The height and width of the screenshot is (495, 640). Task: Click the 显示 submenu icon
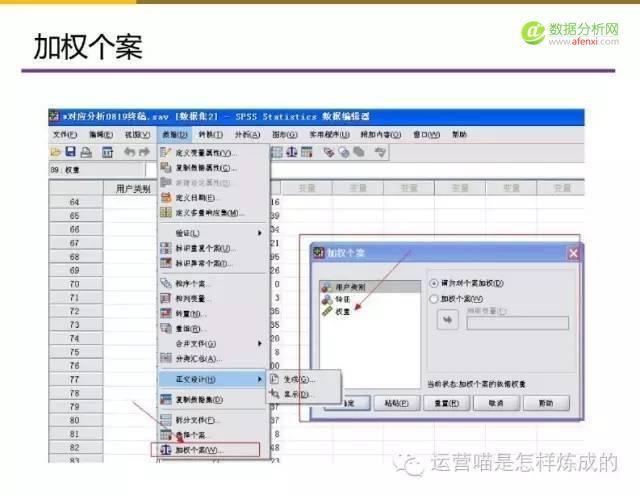pos(275,394)
